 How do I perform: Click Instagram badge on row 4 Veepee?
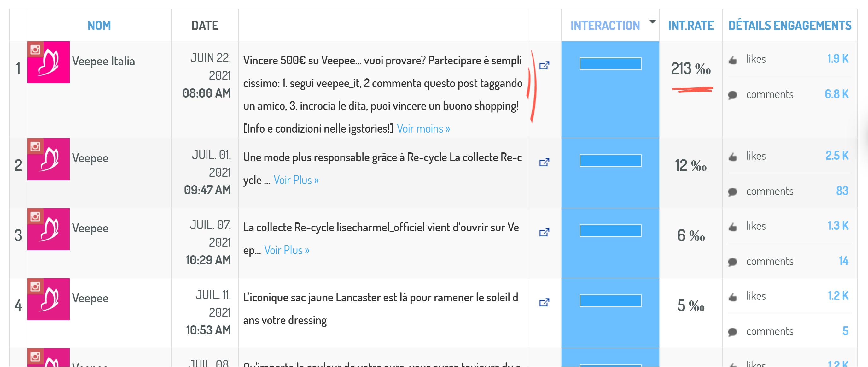click(x=35, y=287)
